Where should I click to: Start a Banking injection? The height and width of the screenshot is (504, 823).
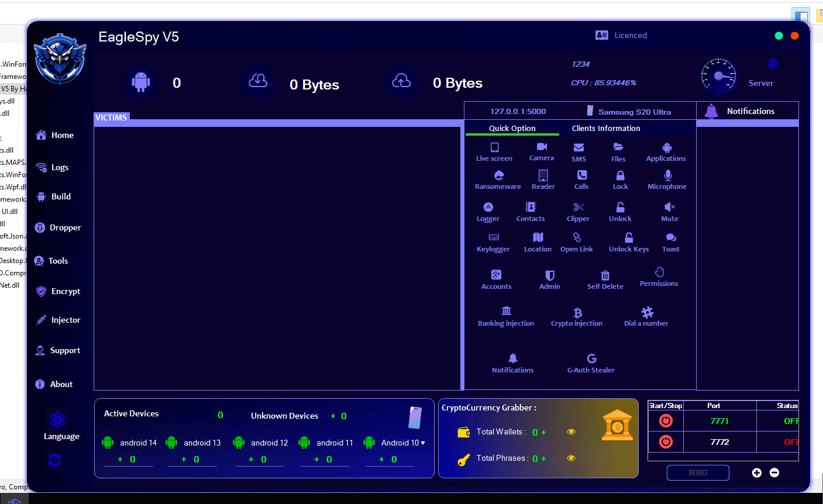click(x=506, y=316)
